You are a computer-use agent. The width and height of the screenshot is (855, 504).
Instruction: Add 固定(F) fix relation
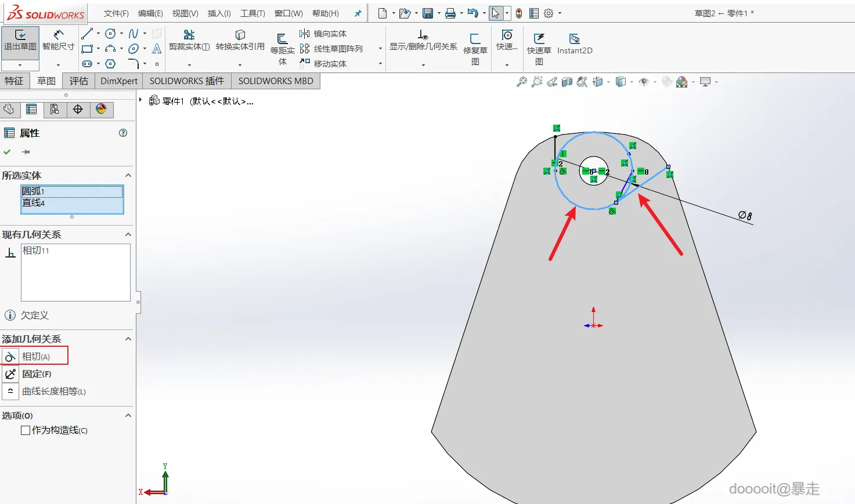[28, 374]
